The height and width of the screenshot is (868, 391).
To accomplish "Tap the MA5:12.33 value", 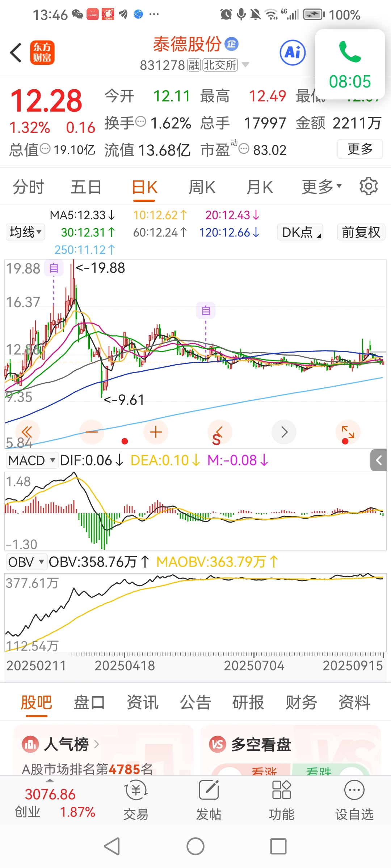I will [82, 215].
